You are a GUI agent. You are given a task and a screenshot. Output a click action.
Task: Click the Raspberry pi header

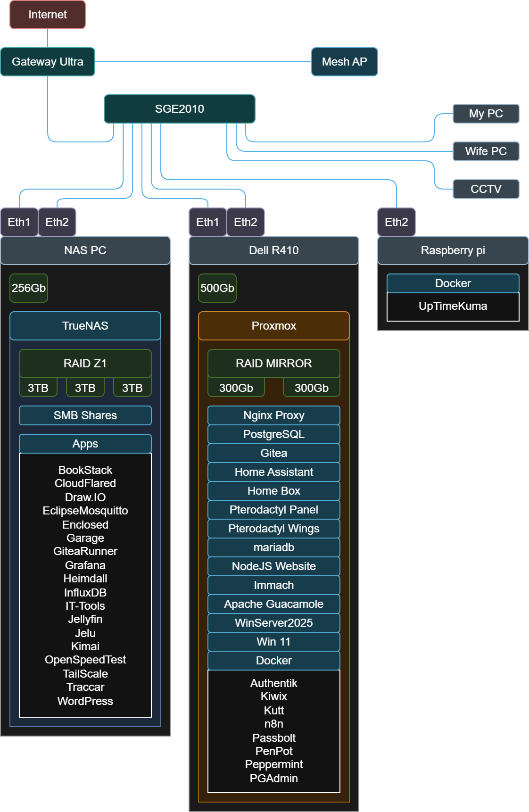(453, 250)
